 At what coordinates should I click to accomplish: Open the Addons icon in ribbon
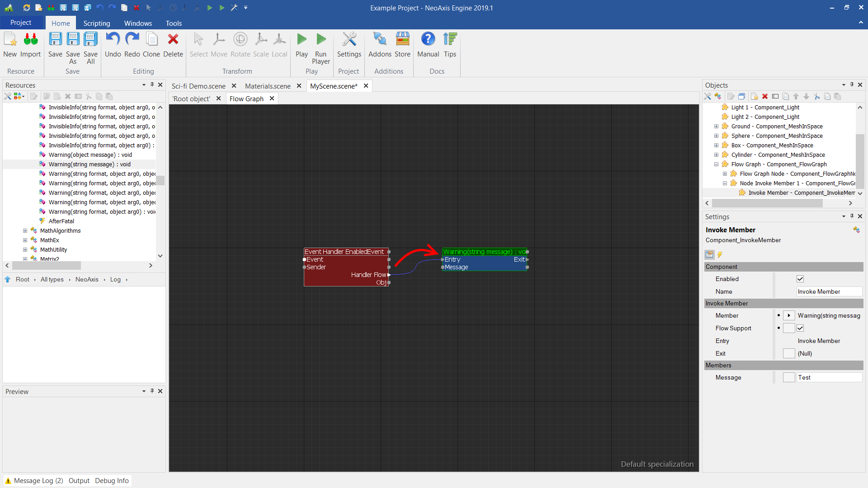pyautogui.click(x=380, y=40)
